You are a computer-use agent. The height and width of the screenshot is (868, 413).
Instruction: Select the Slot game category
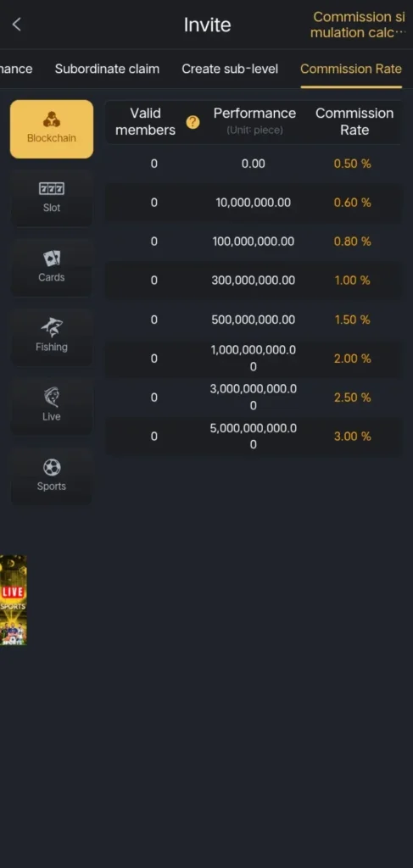coord(52,198)
